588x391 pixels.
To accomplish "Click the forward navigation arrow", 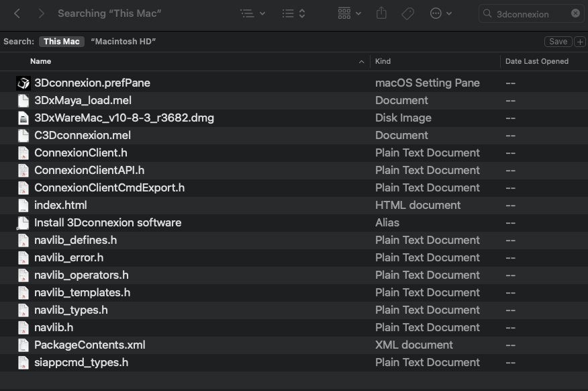I will coord(42,13).
